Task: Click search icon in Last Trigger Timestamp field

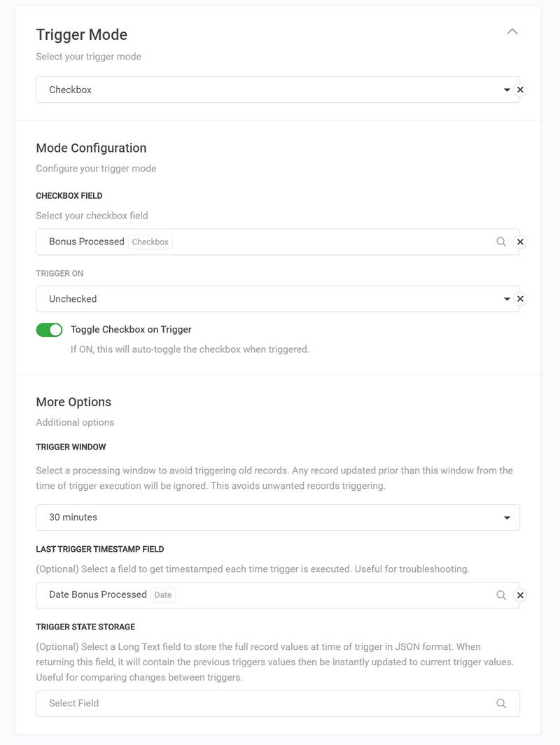Action: tap(501, 595)
